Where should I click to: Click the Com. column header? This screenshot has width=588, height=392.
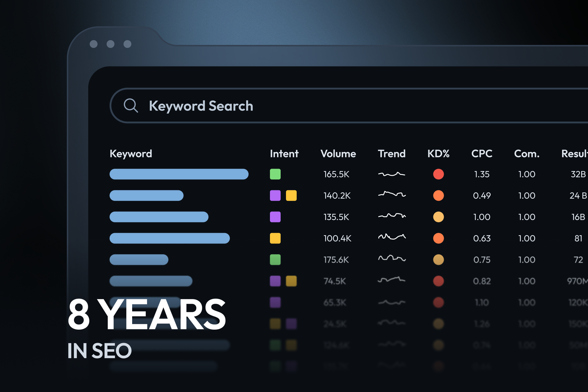pos(527,154)
